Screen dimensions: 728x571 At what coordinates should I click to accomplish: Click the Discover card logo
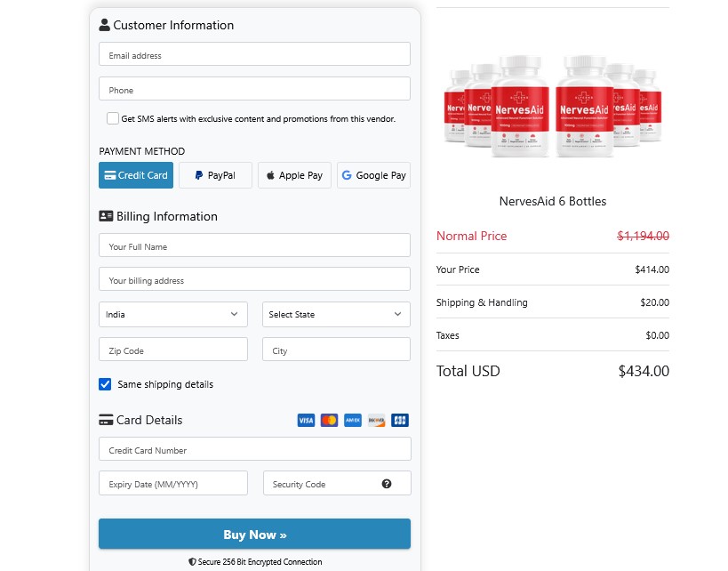(377, 421)
